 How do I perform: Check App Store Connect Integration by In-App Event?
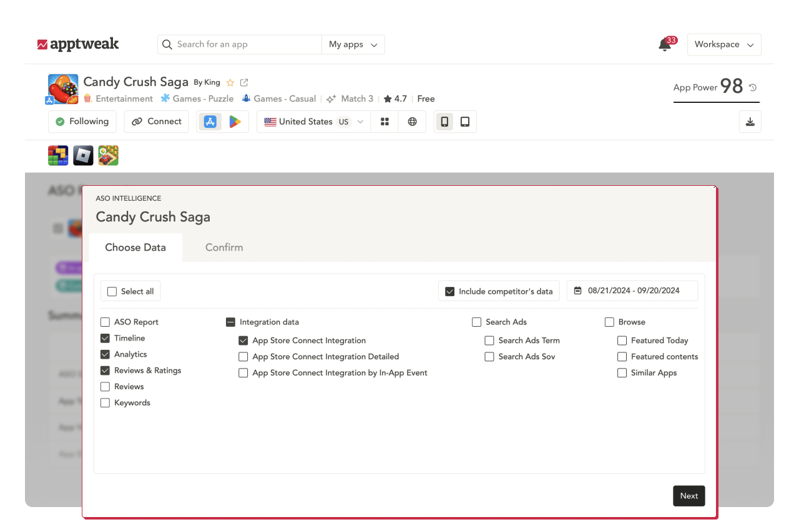pyautogui.click(x=243, y=373)
